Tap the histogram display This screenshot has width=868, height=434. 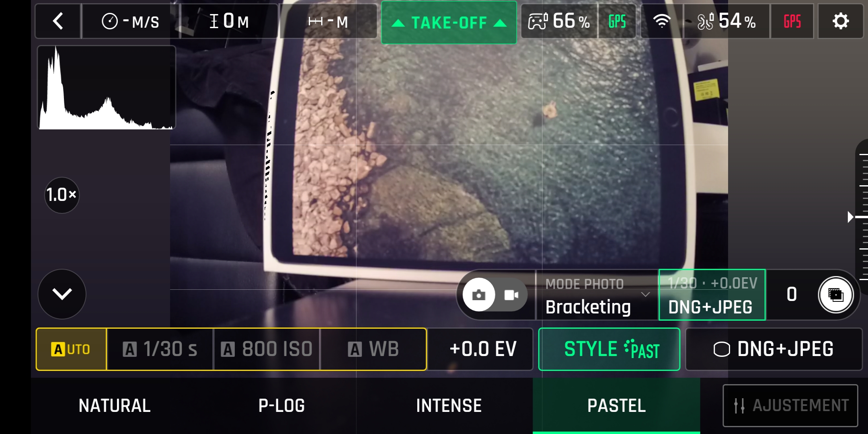click(106, 87)
